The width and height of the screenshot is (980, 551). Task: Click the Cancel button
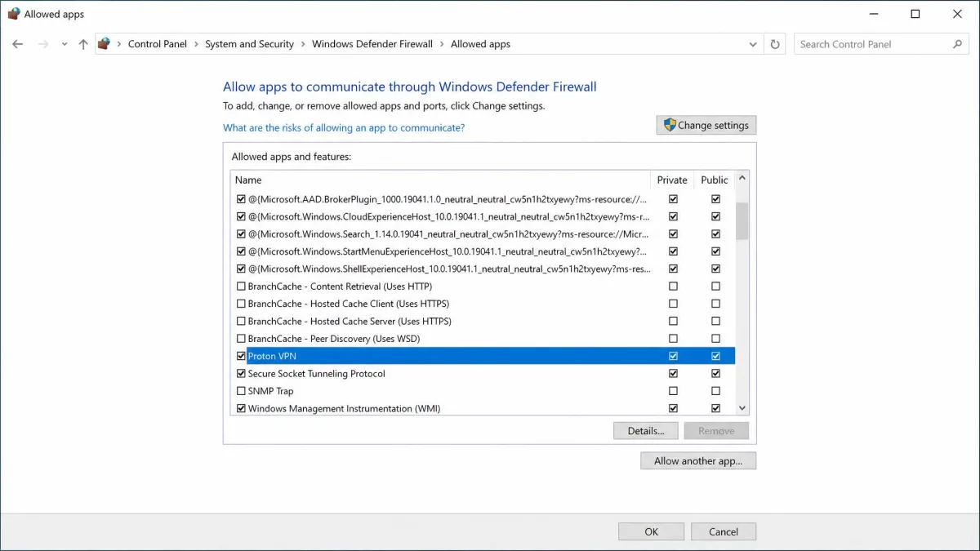point(724,531)
